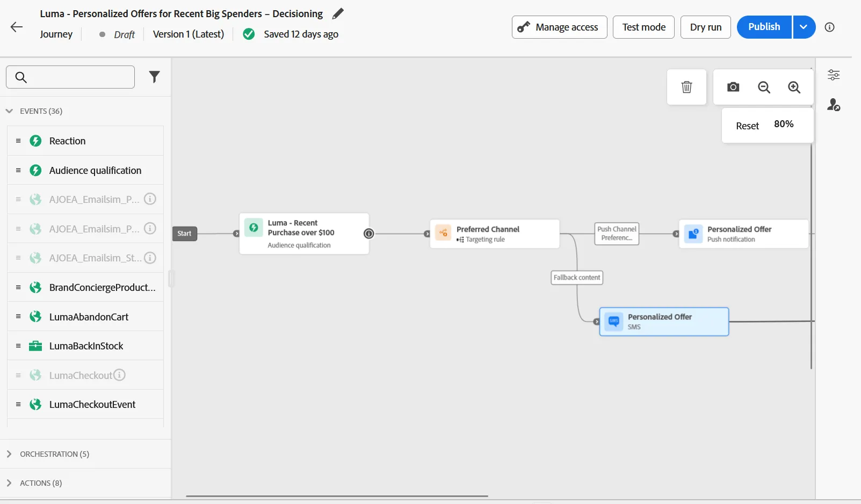Click the Fallback content path label
The width and height of the screenshot is (861, 504).
click(577, 277)
